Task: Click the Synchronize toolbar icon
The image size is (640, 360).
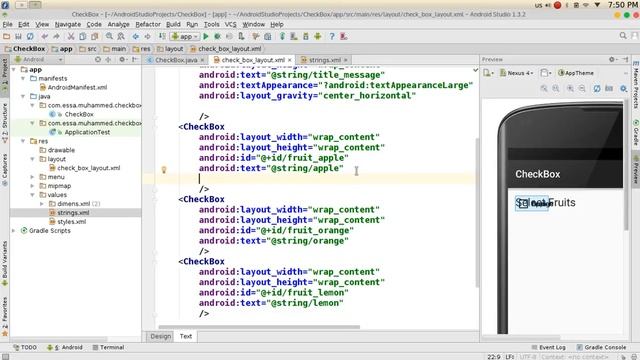Action: click(x=30, y=36)
